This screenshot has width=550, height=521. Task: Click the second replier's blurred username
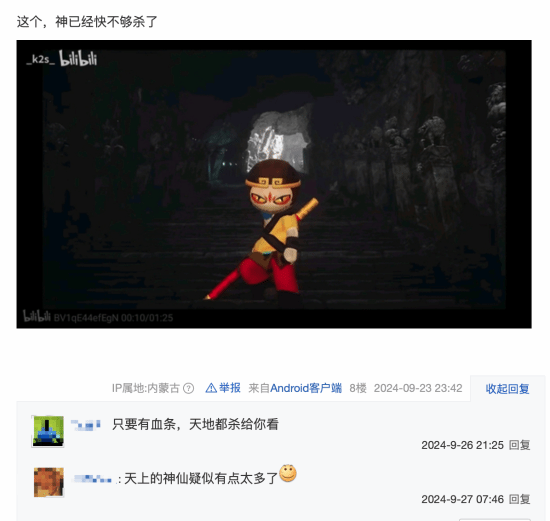(93, 479)
